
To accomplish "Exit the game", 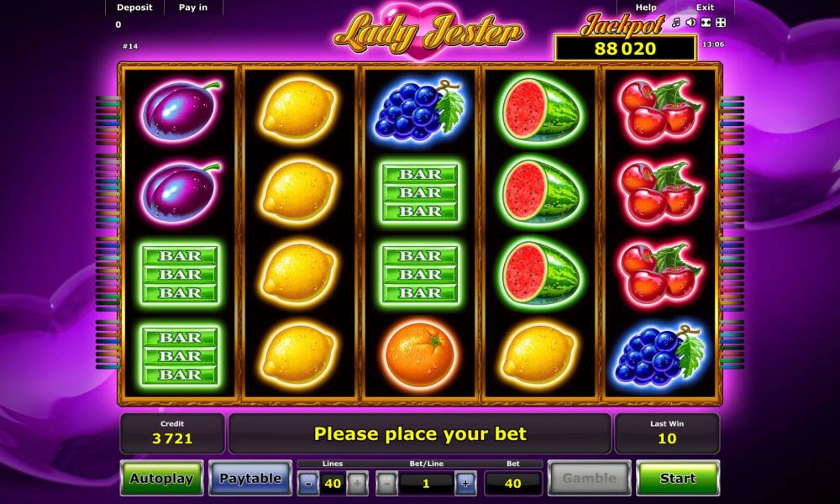I will click(x=705, y=8).
